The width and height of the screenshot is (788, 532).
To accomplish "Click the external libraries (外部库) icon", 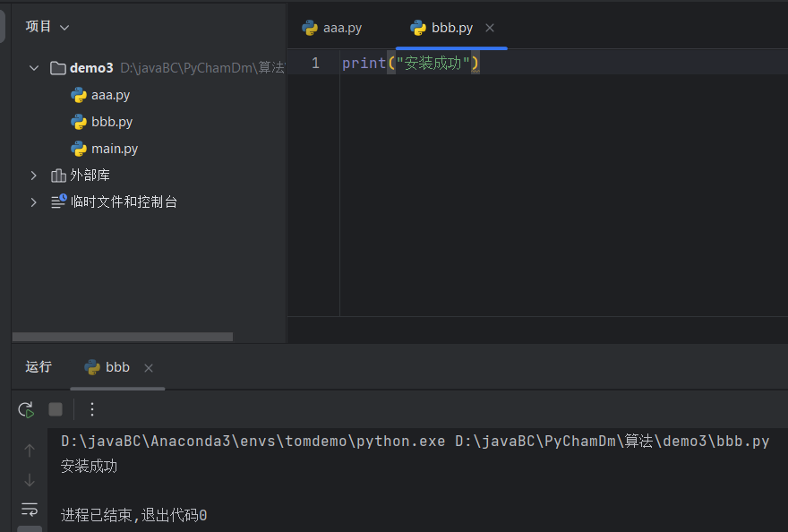I will 57,175.
